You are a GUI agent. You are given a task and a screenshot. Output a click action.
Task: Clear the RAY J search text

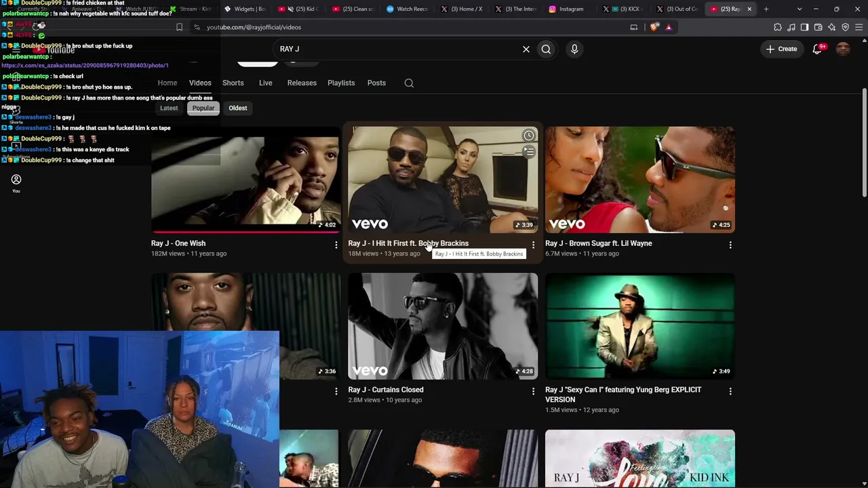(526, 49)
